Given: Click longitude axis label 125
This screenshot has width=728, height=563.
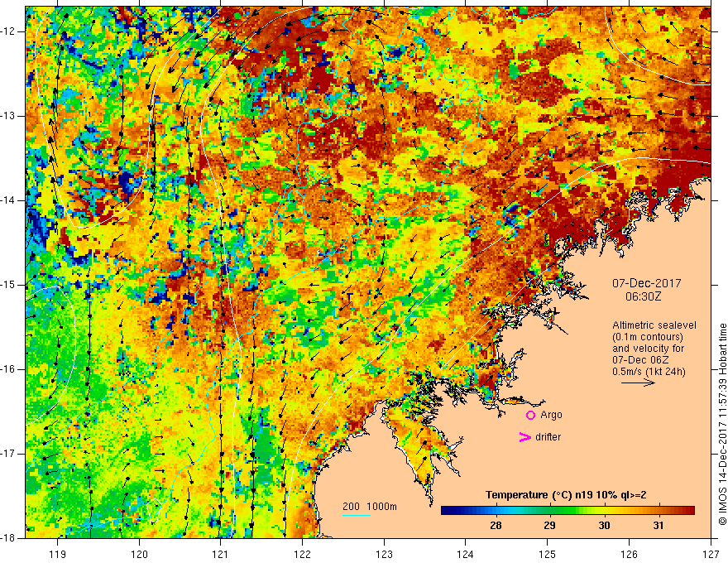Looking at the screenshot, I should click(x=548, y=554).
